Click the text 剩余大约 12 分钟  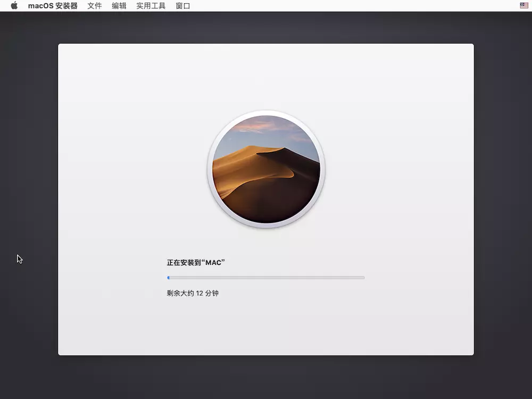click(193, 293)
